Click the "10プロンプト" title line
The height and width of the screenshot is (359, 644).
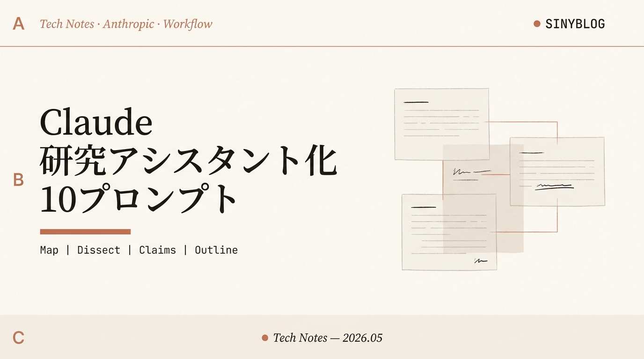point(139,200)
